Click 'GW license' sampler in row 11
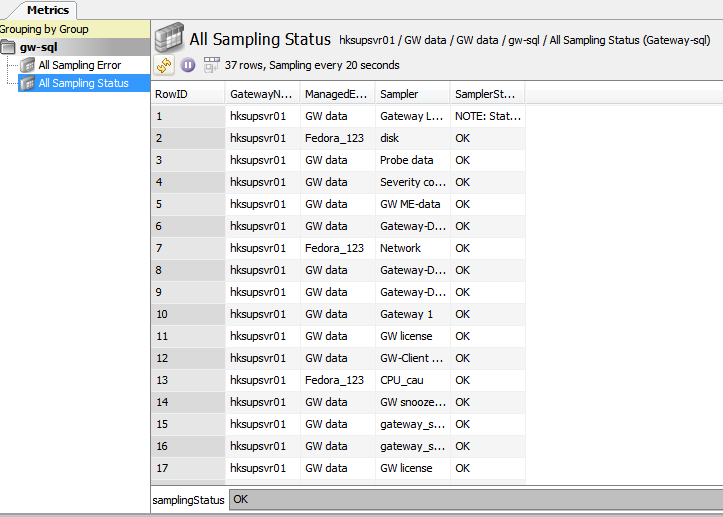 [x=413, y=336]
